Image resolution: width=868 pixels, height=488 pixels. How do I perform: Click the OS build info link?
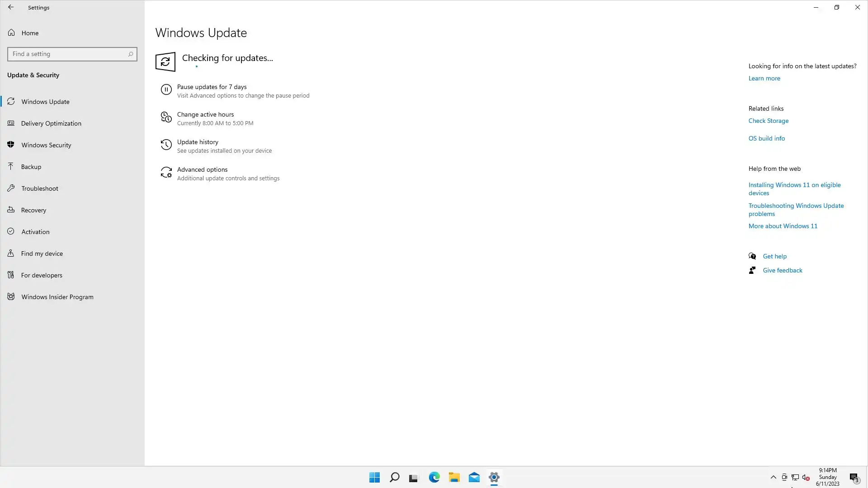coord(766,138)
